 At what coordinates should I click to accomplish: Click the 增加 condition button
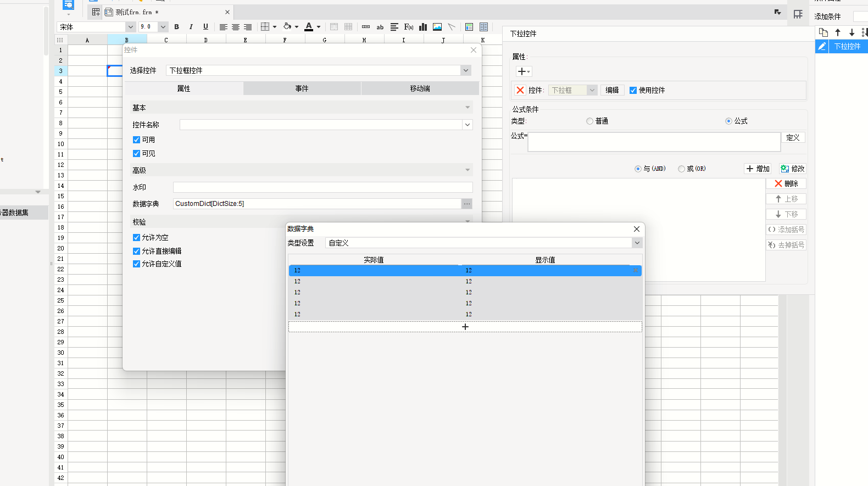tap(758, 169)
